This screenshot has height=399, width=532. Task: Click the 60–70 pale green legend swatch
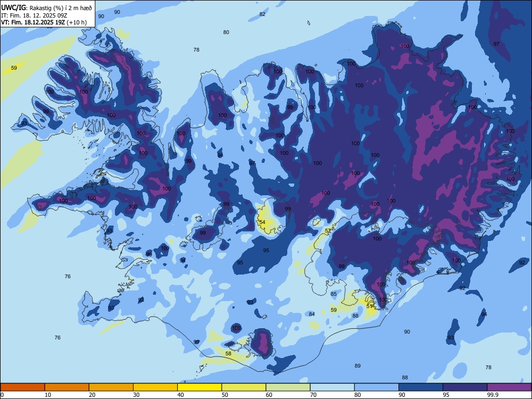pyautogui.click(x=288, y=387)
